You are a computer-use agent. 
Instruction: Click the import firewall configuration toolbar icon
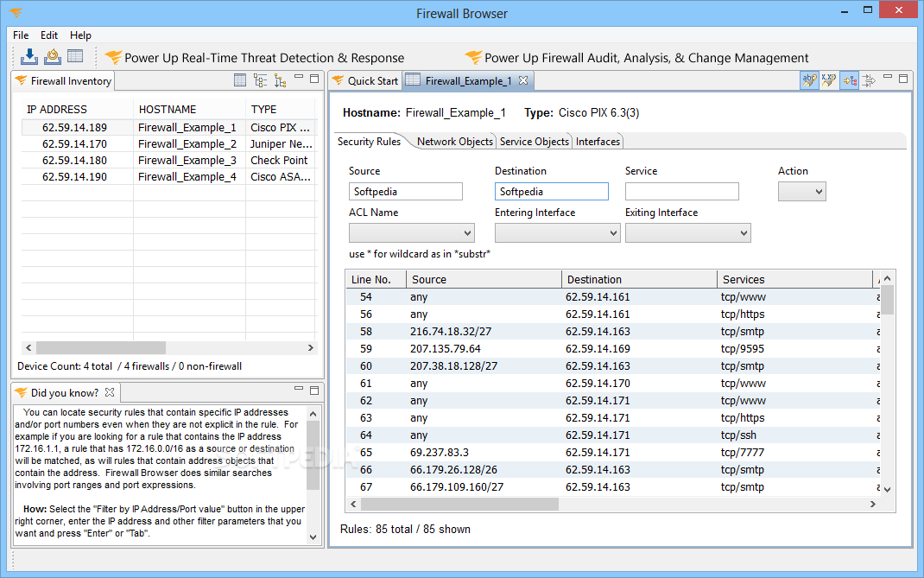(x=29, y=57)
